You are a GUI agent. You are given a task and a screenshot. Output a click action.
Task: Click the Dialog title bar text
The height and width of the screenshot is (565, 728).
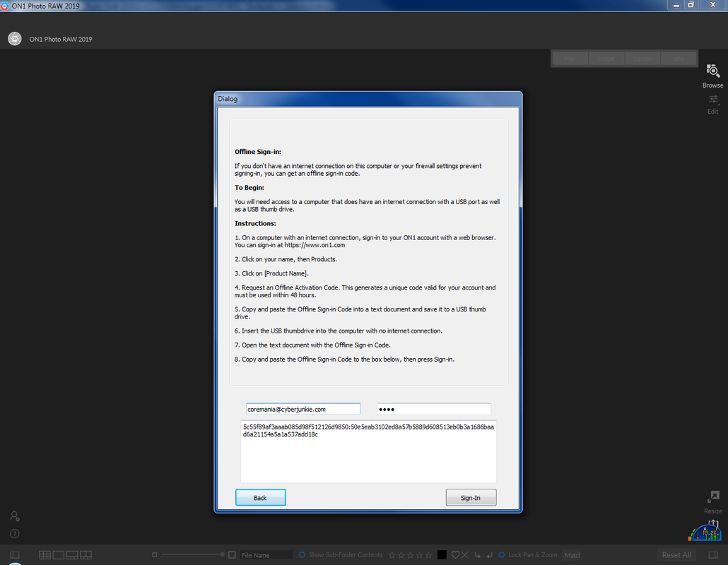(x=228, y=98)
